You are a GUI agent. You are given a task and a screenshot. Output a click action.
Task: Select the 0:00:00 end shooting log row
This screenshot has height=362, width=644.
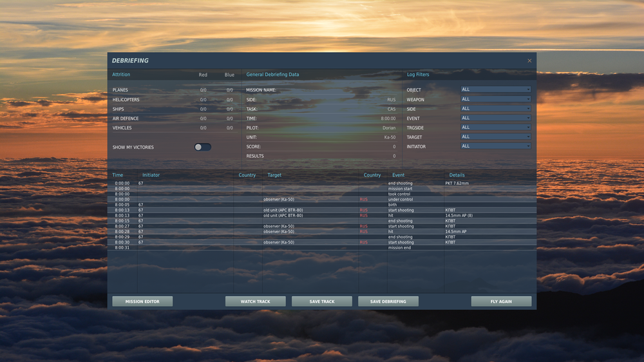click(x=322, y=184)
